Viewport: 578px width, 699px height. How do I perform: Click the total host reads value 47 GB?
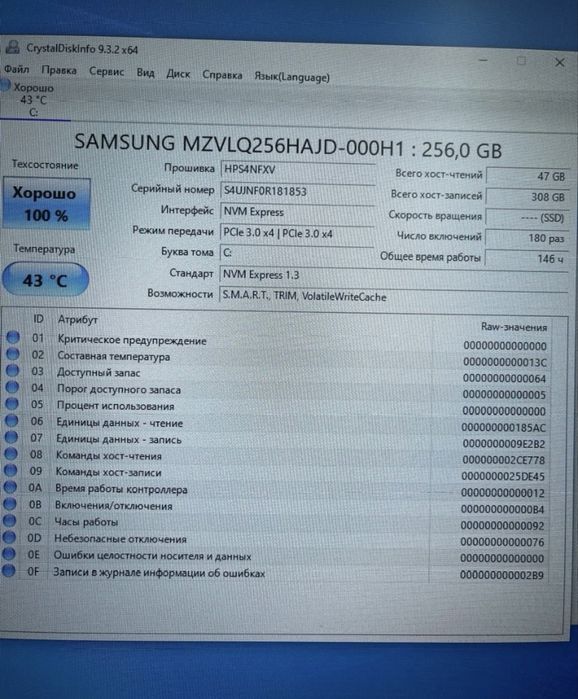click(x=528, y=176)
